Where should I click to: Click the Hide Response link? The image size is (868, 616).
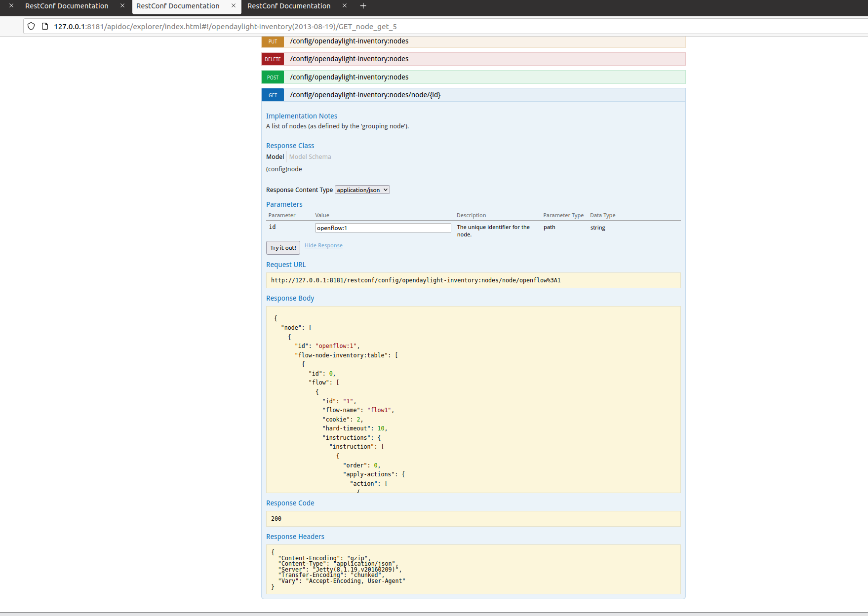[323, 245]
